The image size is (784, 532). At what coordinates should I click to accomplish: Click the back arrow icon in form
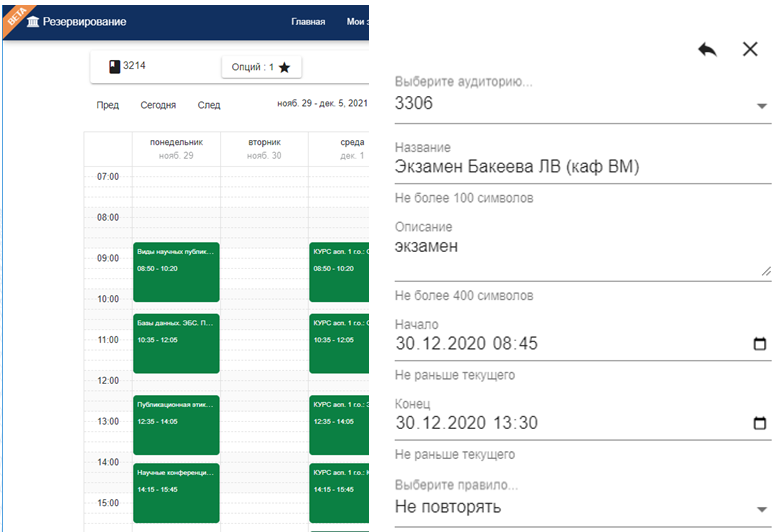(x=707, y=50)
